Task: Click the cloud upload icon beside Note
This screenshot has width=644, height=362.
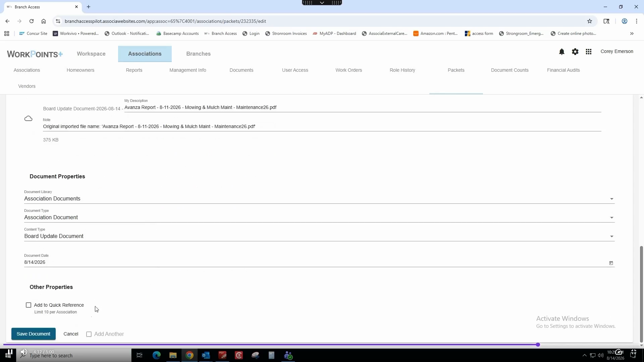Action: click(29, 119)
